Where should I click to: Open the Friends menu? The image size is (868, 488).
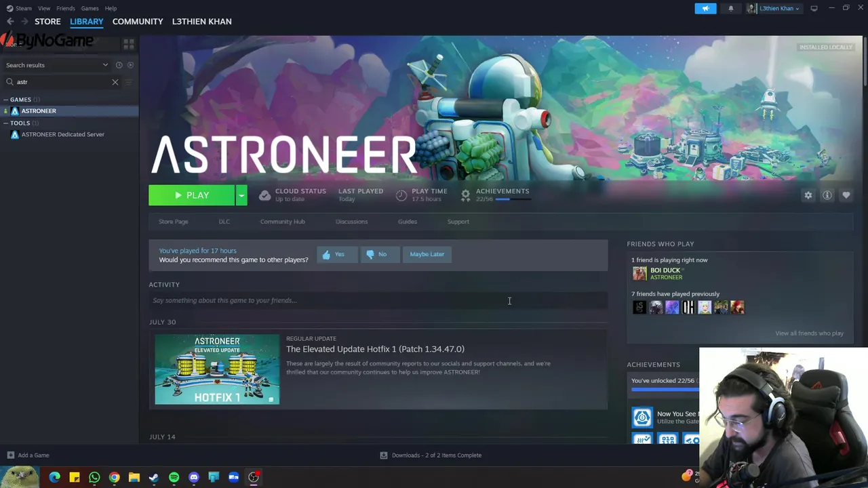tap(66, 8)
